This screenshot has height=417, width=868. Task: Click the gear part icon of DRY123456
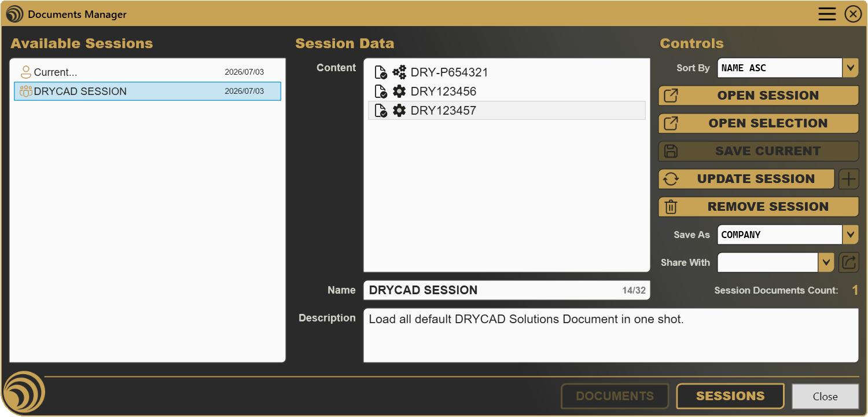(399, 92)
